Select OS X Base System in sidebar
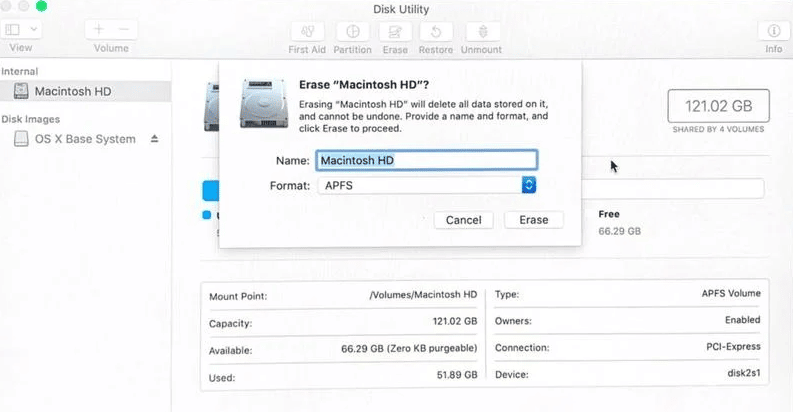 (x=85, y=139)
